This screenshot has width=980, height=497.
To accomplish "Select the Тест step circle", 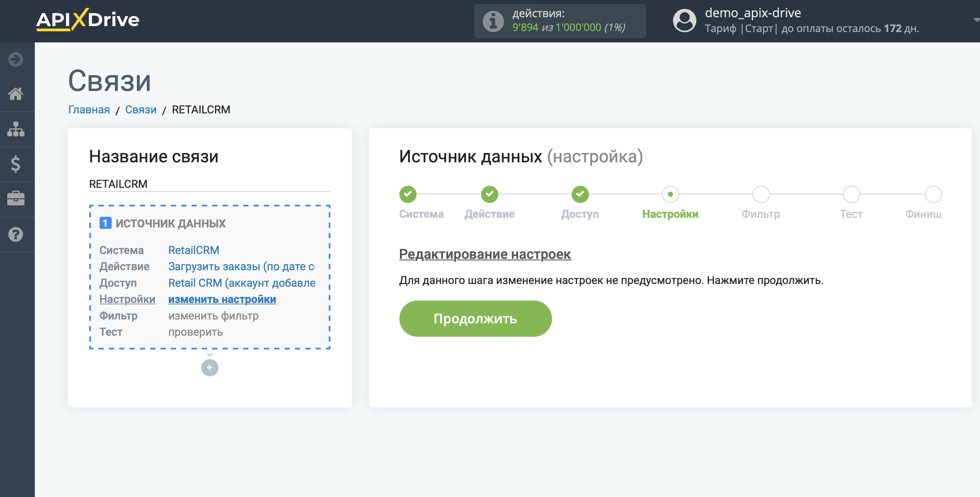I will [x=851, y=194].
